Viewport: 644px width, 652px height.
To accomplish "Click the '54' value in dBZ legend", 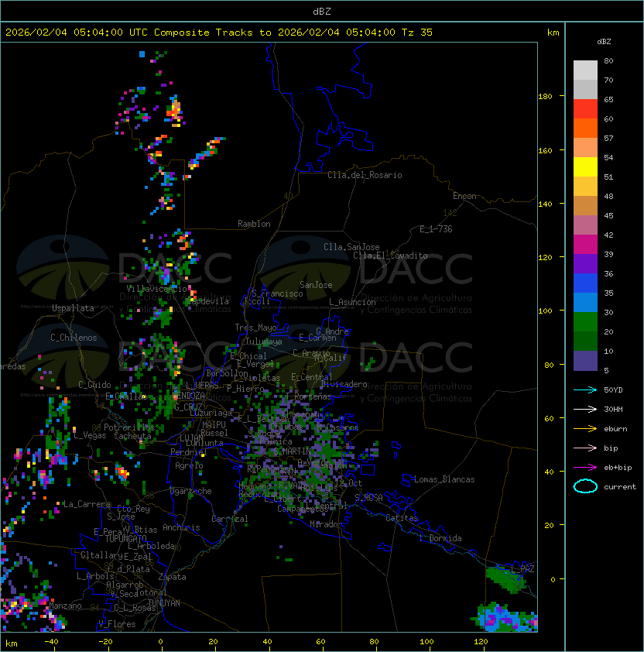I will coord(608,158).
